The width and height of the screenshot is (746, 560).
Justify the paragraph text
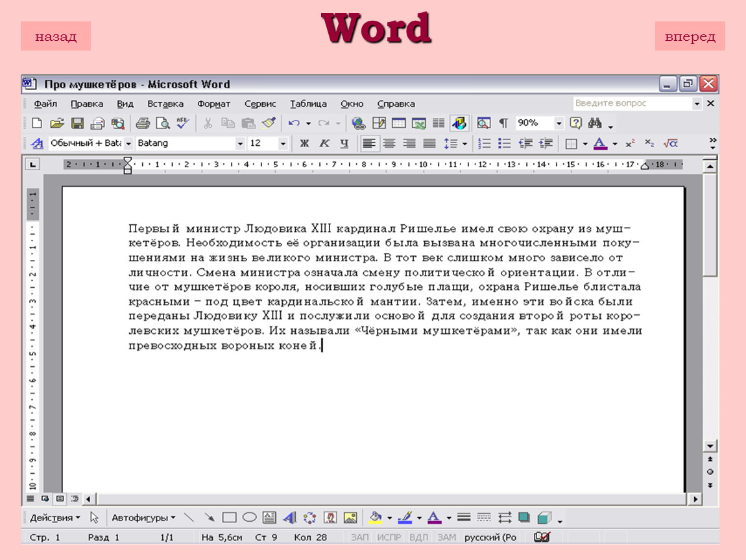pos(429,144)
